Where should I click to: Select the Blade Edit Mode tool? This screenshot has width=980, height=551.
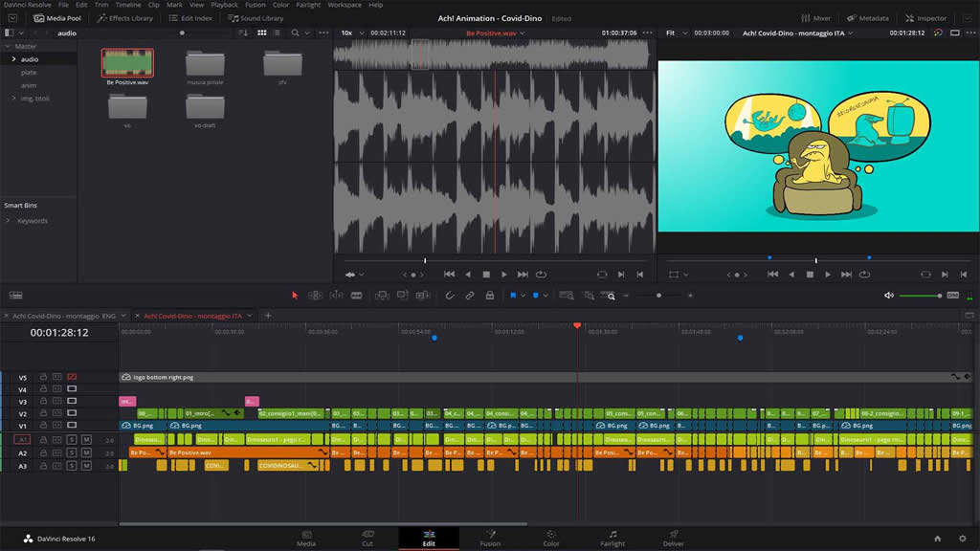point(356,296)
